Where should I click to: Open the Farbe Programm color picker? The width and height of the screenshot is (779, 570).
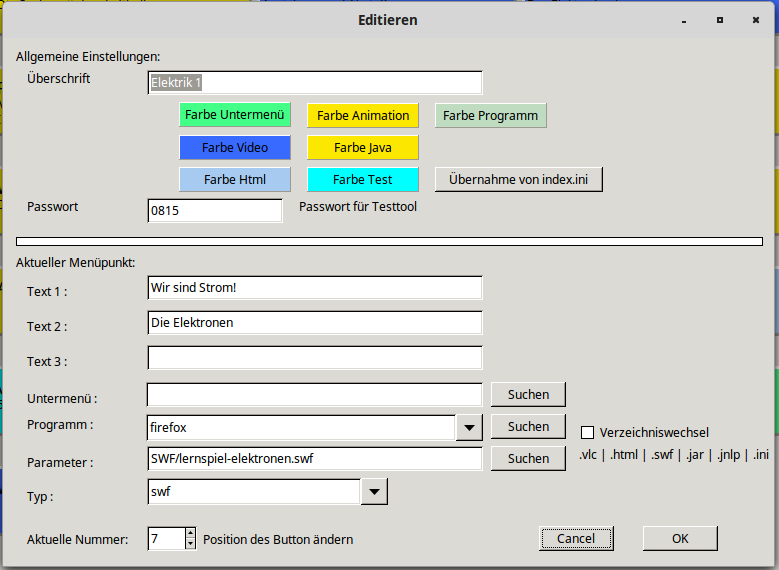click(x=490, y=115)
